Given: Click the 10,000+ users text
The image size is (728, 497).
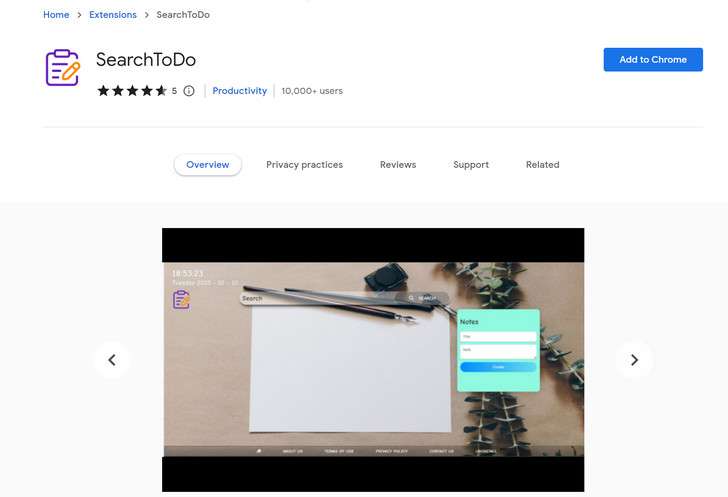Looking at the screenshot, I should [x=312, y=91].
